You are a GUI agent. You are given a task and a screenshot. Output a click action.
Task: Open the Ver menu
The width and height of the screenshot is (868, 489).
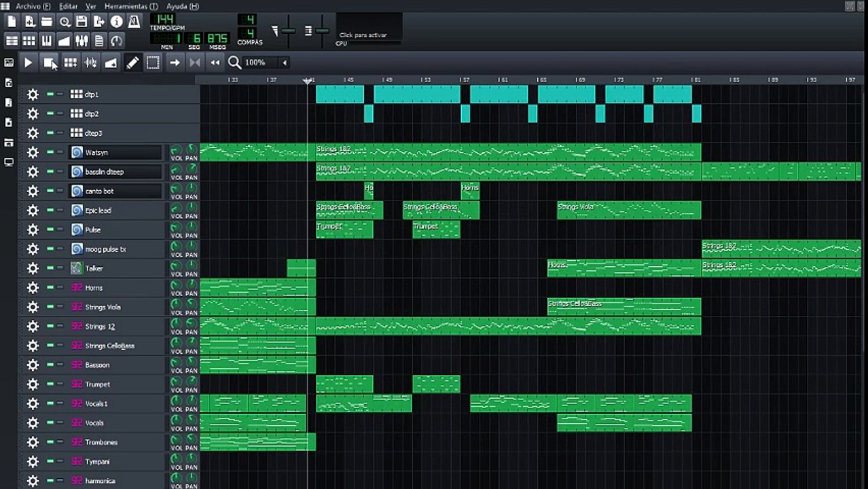coord(90,6)
